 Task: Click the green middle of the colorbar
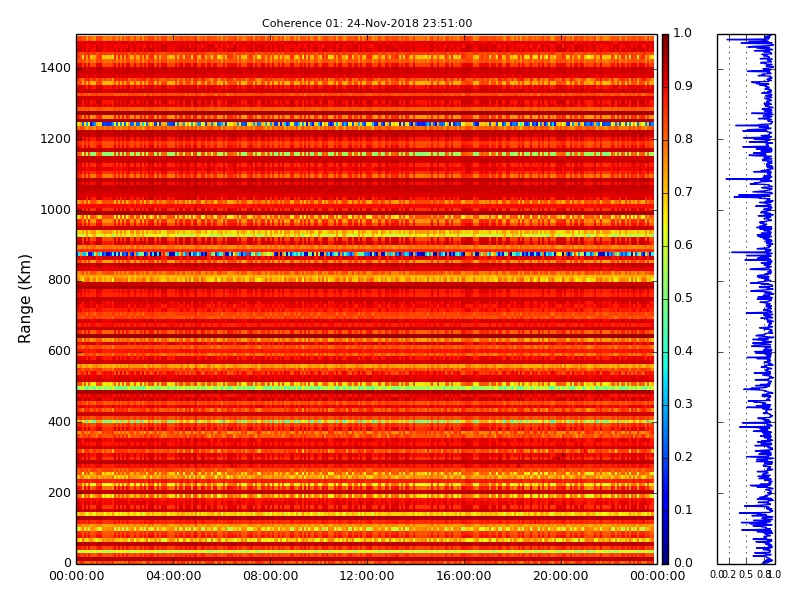pyautogui.click(x=665, y=299)
